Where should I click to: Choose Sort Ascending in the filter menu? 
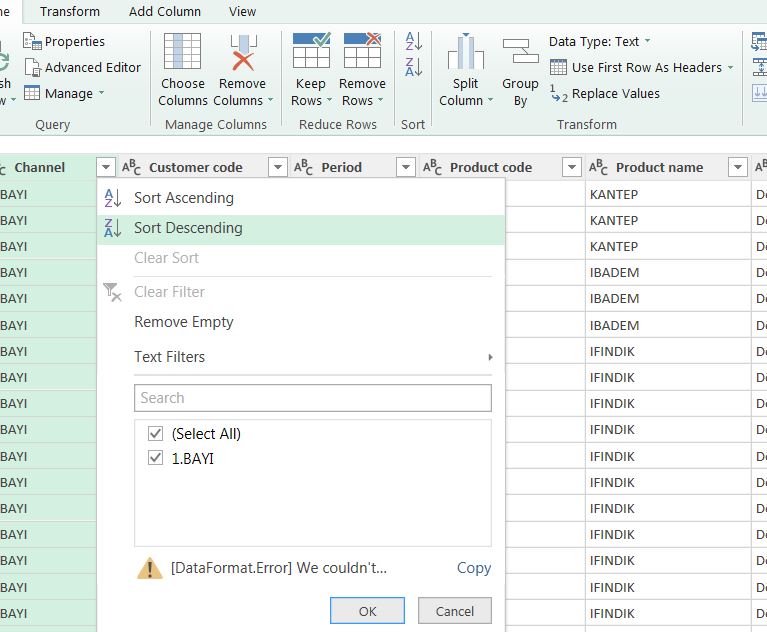pos(301,198)
